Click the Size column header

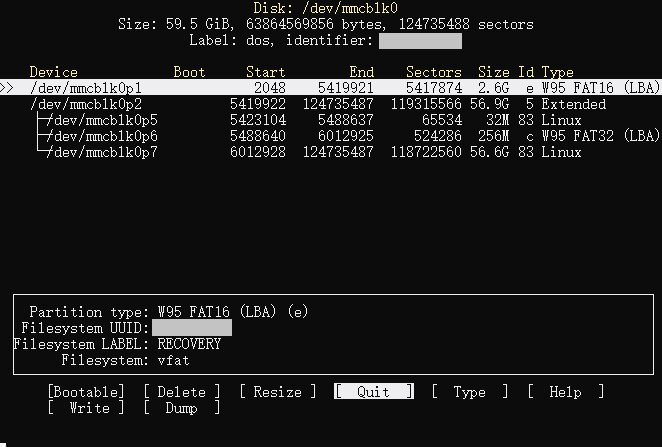click(x=494, y=72)
